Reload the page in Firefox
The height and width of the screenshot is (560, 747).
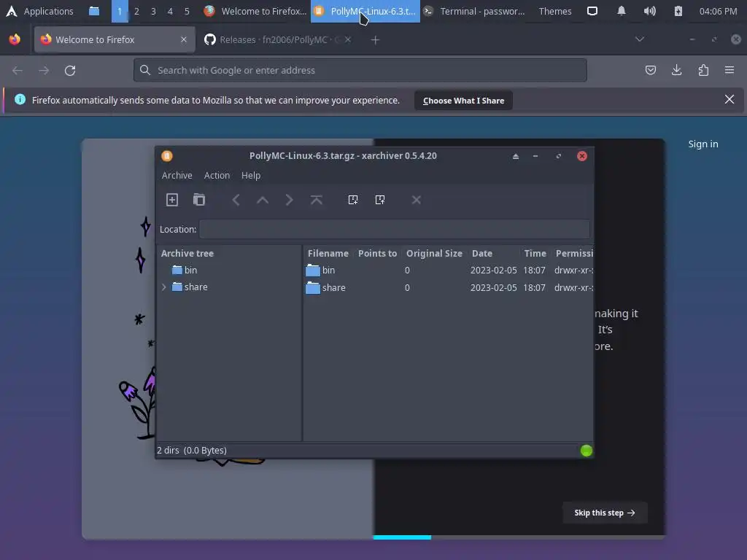click(70, 71)
